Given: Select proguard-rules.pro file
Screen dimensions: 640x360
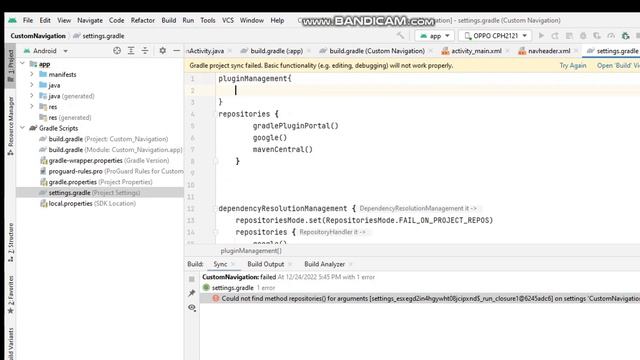Looking at the screenshot, I should pos(111,171).
